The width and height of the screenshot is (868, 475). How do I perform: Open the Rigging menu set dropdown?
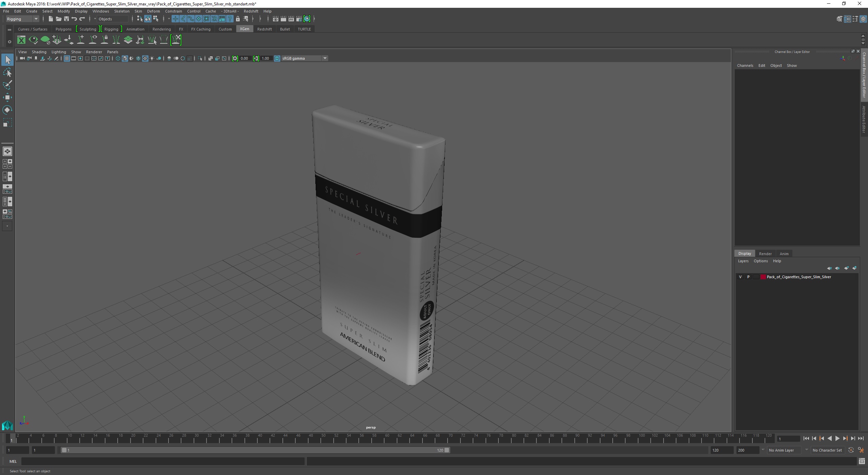(x=22, y=19)
